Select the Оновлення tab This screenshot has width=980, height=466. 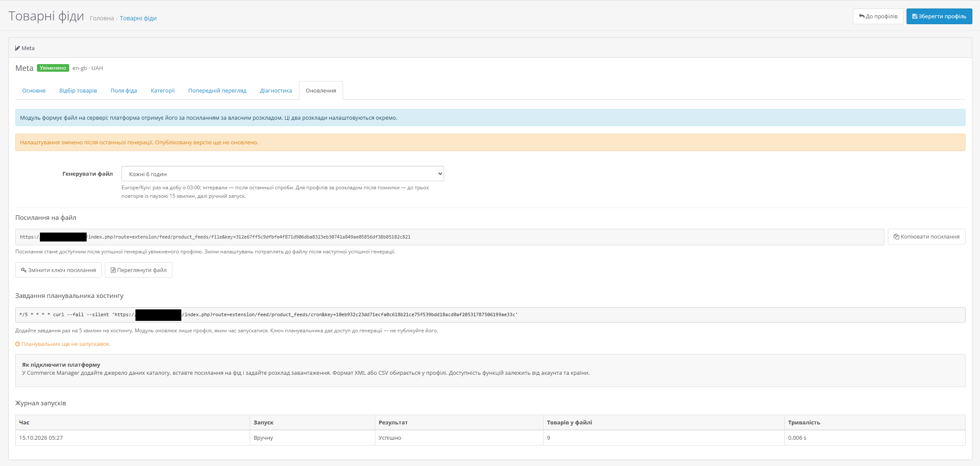tap(321, 90)
